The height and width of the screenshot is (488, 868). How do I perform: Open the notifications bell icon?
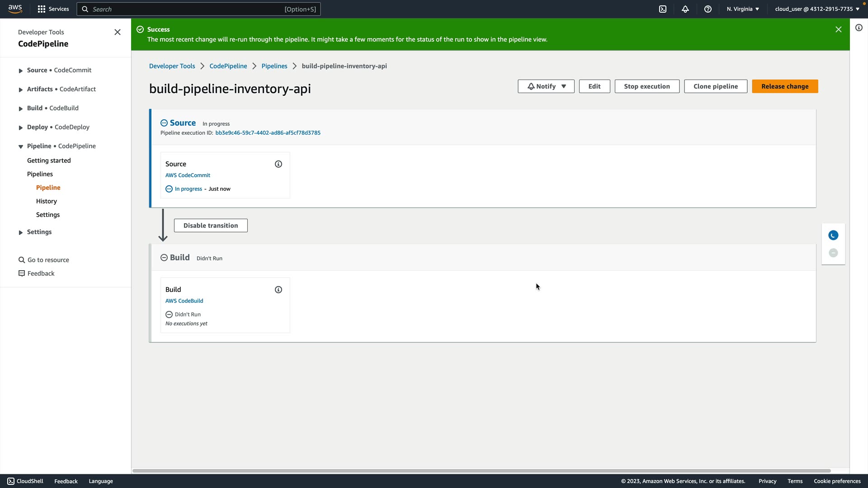pyautogui.click(x=685, y=9)
